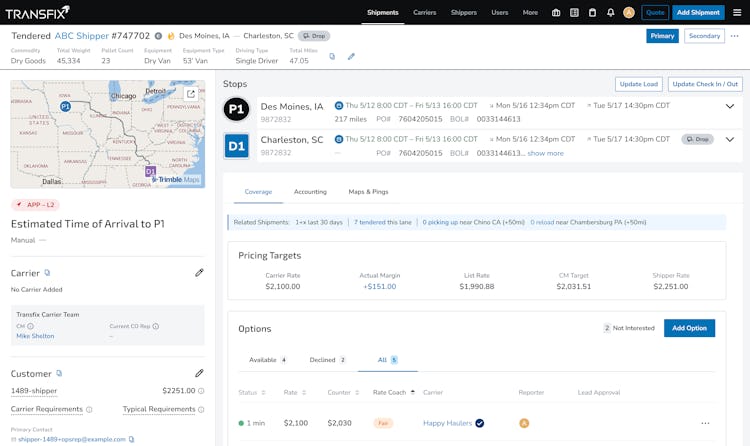750x446 pixels.
Task: Open the clipboard icon in top bar
Action: (592, 13)
